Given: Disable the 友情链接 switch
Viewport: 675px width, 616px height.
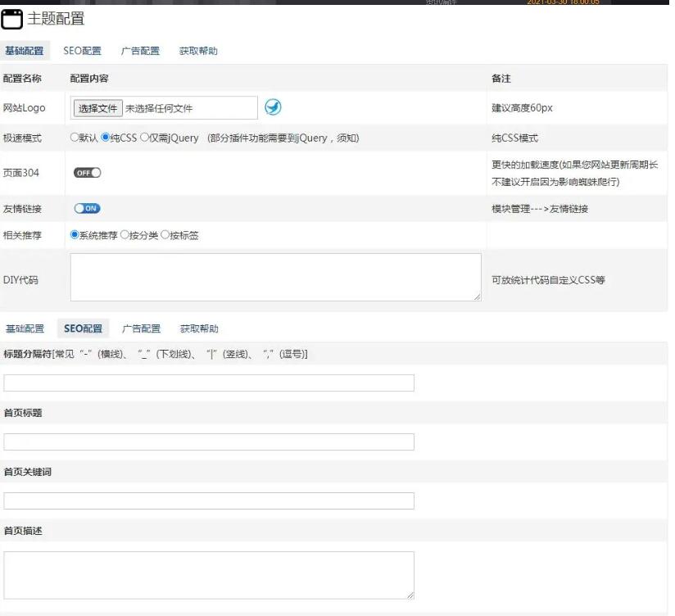Looking at the screenshot, I should coord(87,208).
